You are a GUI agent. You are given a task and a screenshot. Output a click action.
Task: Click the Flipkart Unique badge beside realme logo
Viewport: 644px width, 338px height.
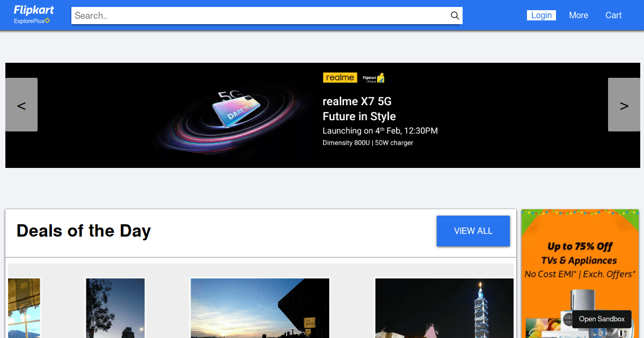[x=372, y=77]
